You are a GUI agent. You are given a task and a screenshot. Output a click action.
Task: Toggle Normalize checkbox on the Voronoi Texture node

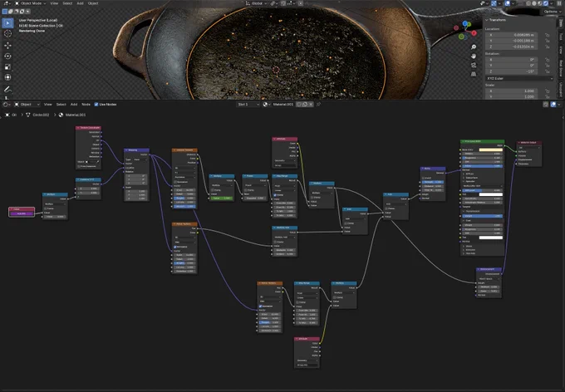[175, 182]
